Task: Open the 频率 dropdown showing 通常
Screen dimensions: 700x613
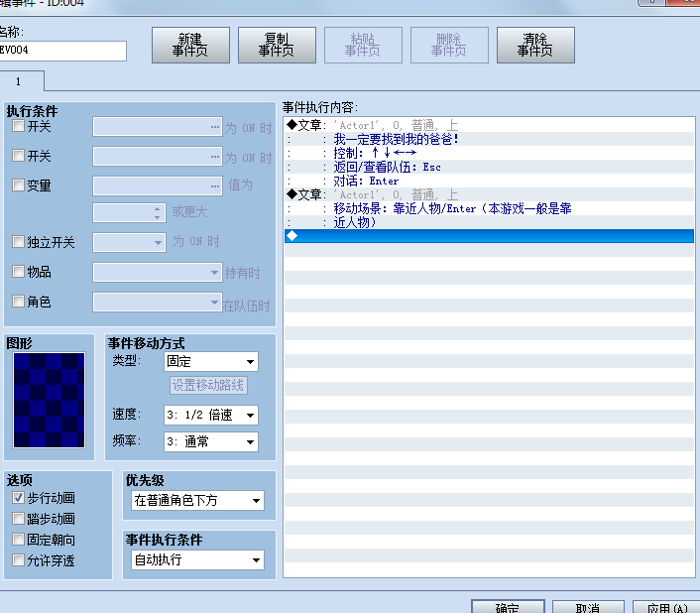Action: coord(211,442)
